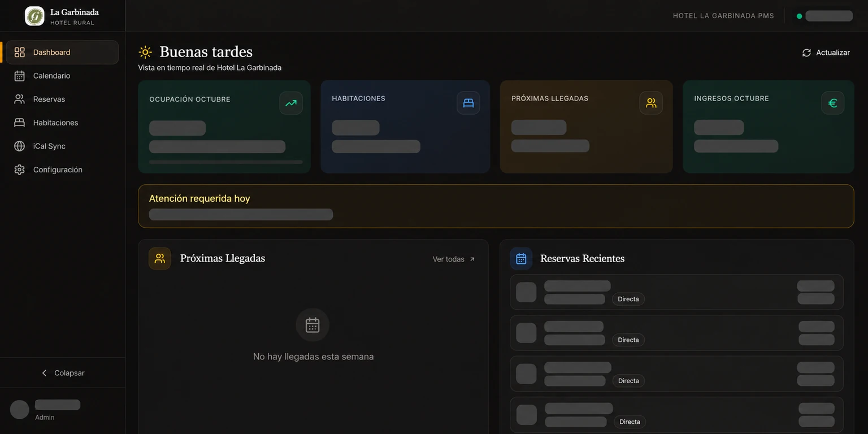Viewport: 868px width, 434px height.
Task: Click the Reservas Recientes heading
Action: (x=583, y=258)
